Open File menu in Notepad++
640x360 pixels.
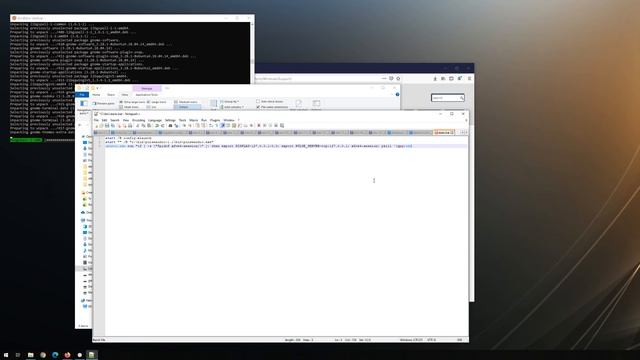(96, 120)
